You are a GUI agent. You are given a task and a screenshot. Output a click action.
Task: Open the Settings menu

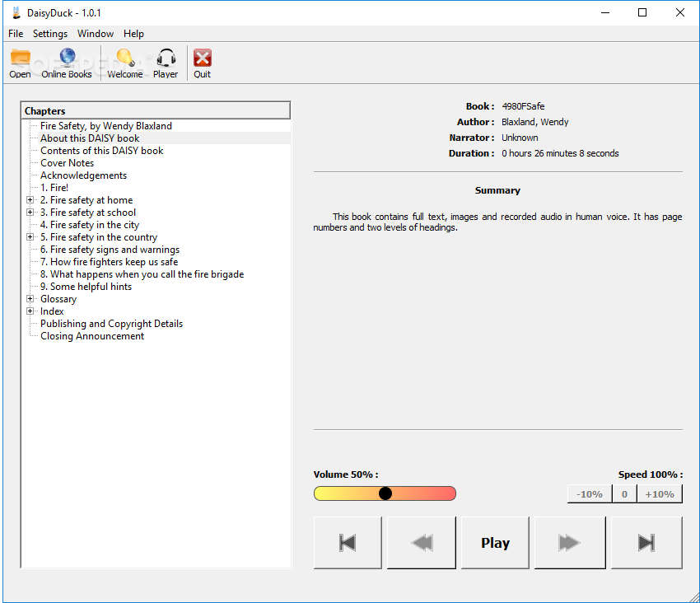[x=50, y=34]
